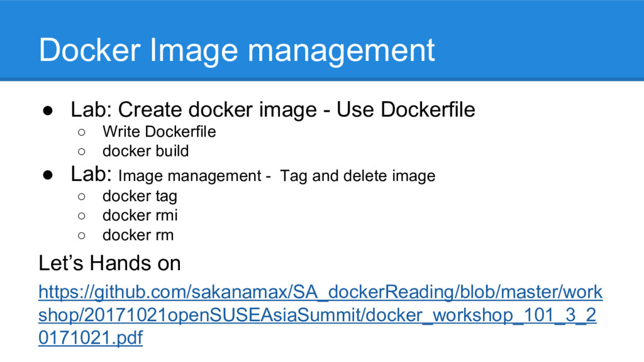Open the GitHub workshop PDF link
Screen dimensions: 644x362
point(320,315)
